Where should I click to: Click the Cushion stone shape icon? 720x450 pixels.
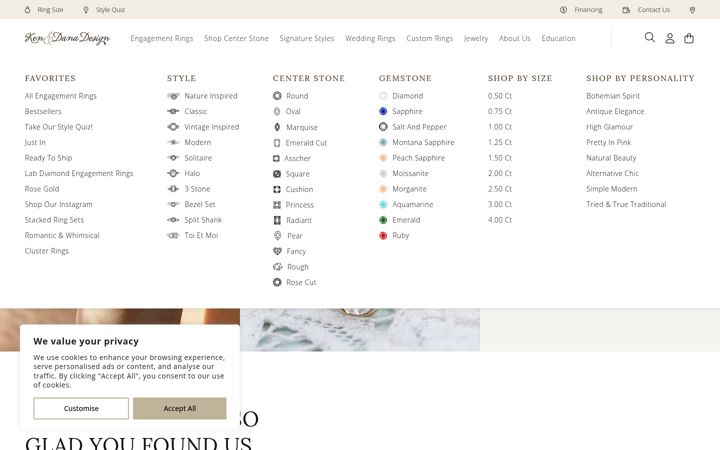[277, 189]
